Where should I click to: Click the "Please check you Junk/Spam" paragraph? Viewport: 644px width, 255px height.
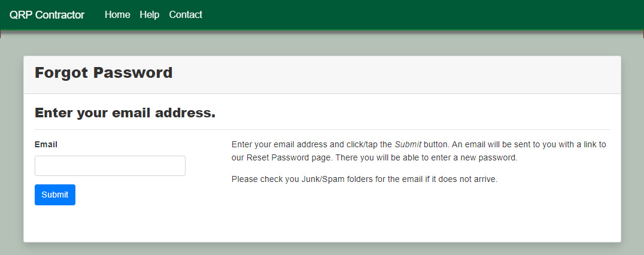[364, 179]
